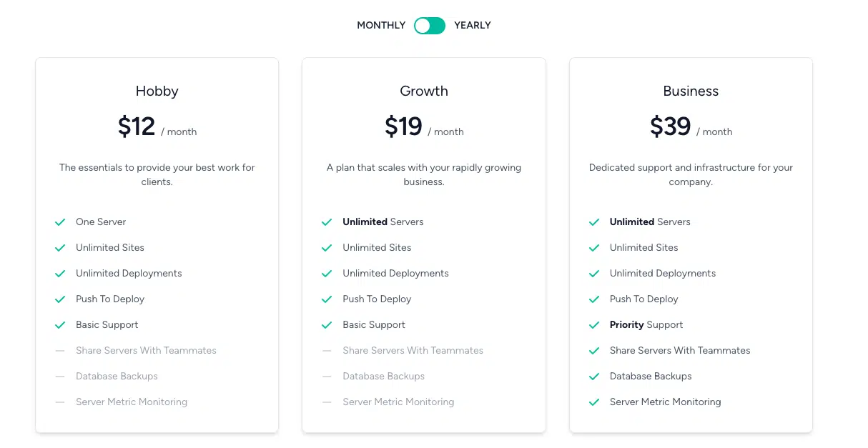Click the dash icon beside Database Backups in Growth
This screenshot has height=448, width=868.
point(327,376)
